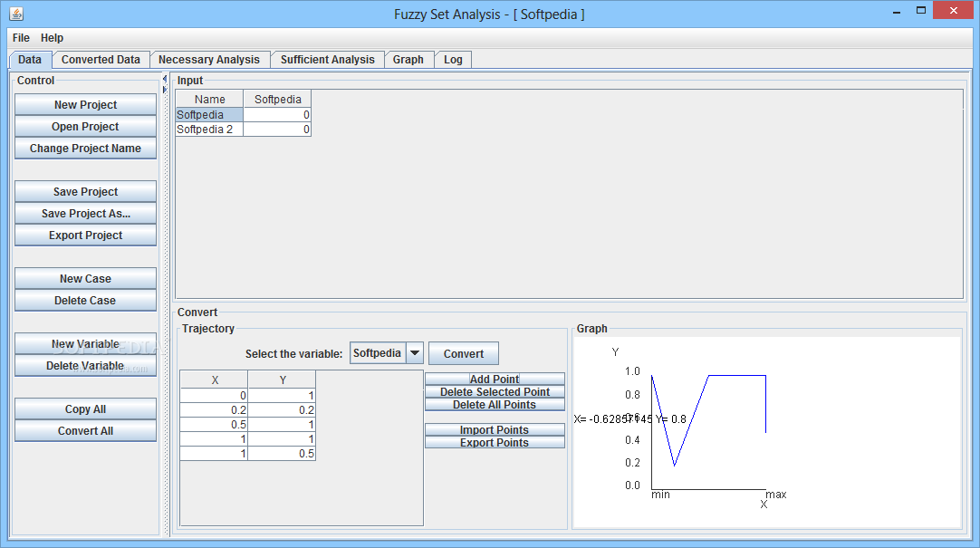The width and height of the screenshot is (980, 548).
Task: Close the Fuzzy Set Analysis window
Action: tap(954, 10)
